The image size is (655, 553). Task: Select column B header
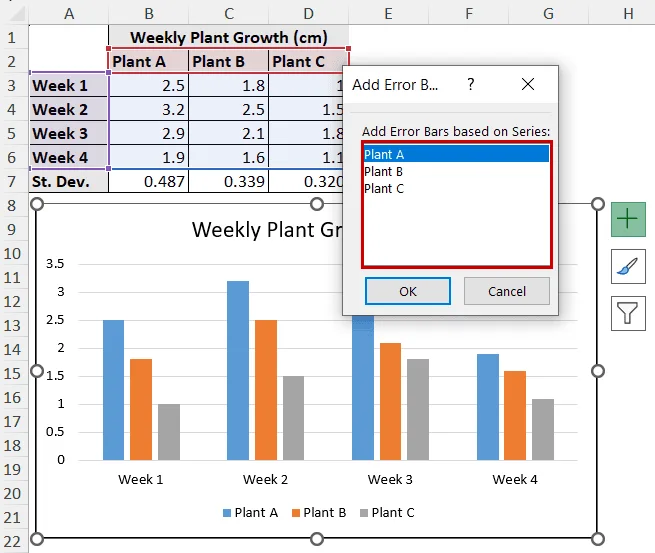pos(149,14)
